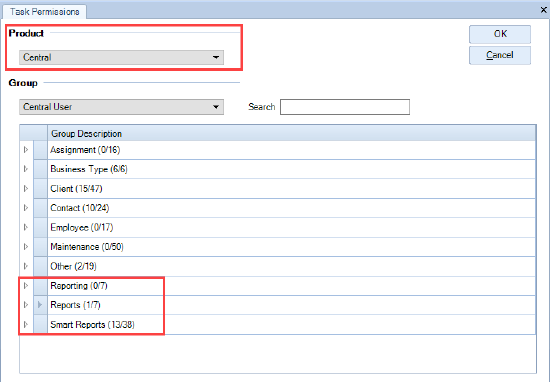This screenshot has width=550, height=382.
Task: Select the Reporting (0/7) row text
Action: [x=79, y=286]
